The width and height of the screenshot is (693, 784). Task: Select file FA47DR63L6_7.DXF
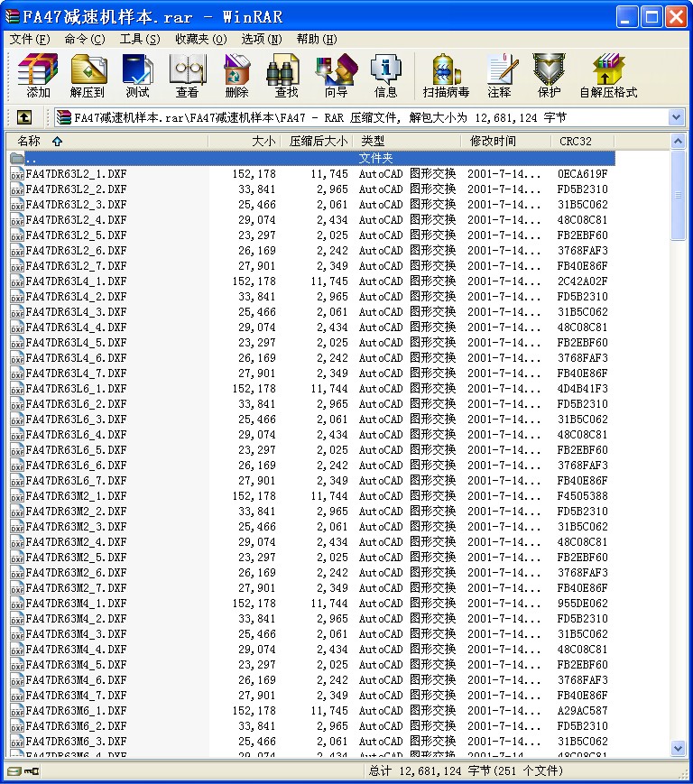76,481
